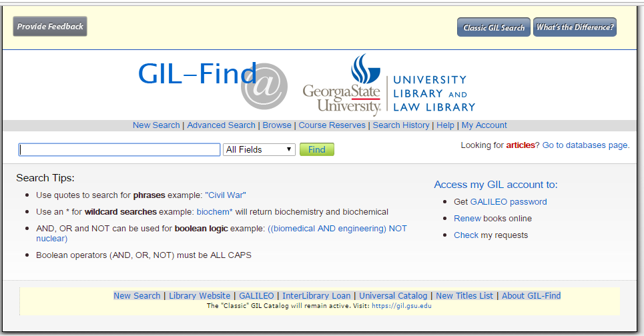
Task: Click the red "articles" word
Action: click(521, 145)
